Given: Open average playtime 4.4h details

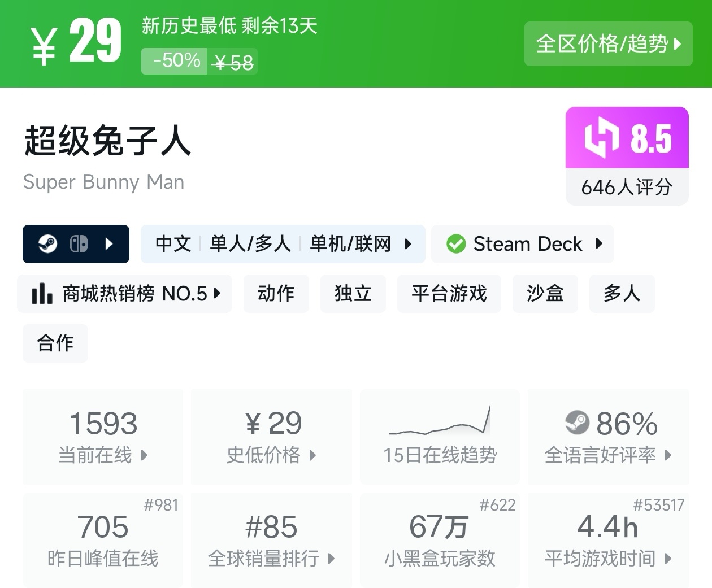Looking at the screenshot, I should pyautogui.click(x=608, y=539).
